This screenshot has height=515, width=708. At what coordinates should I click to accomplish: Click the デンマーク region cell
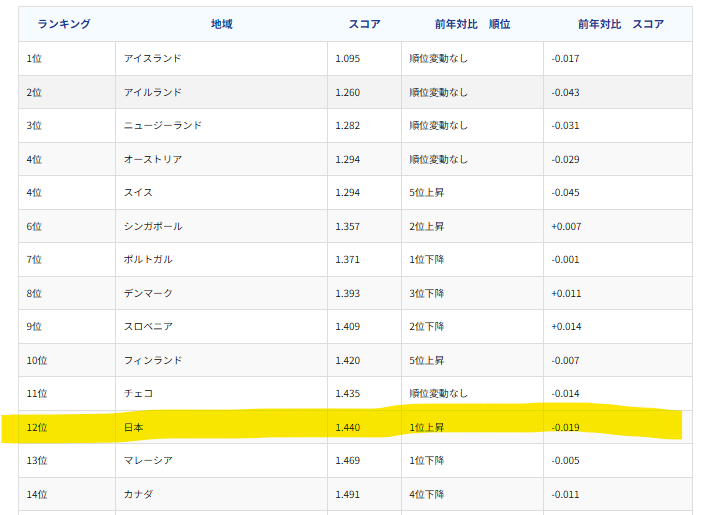[148, 293]
